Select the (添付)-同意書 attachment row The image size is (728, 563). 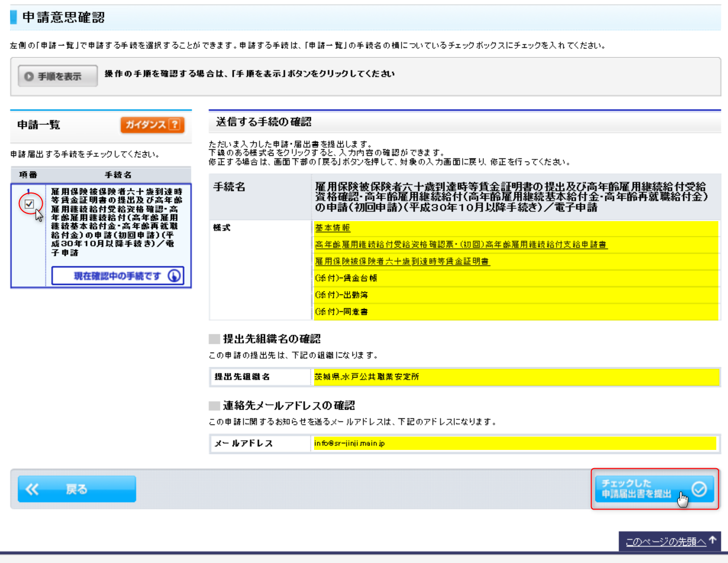click(x=341, y=312)
